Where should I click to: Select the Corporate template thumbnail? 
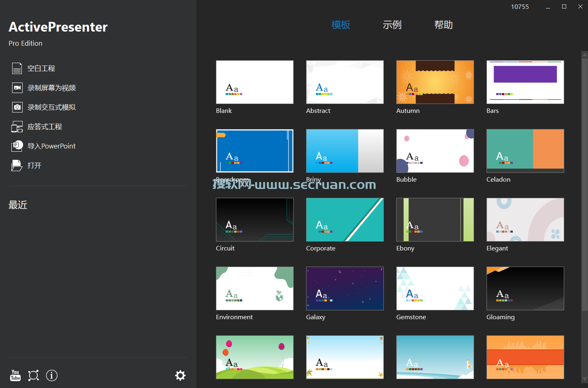(345, 220)
